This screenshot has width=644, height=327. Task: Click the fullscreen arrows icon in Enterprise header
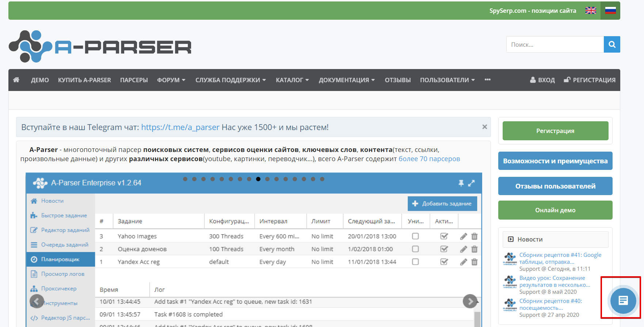coord(472,183)
